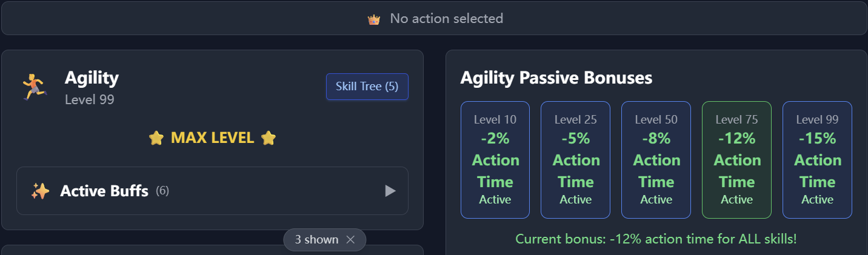Screen dimensions: 868x255
Task: Click the star right of MAX LEVEL
Action: [269, 138]
